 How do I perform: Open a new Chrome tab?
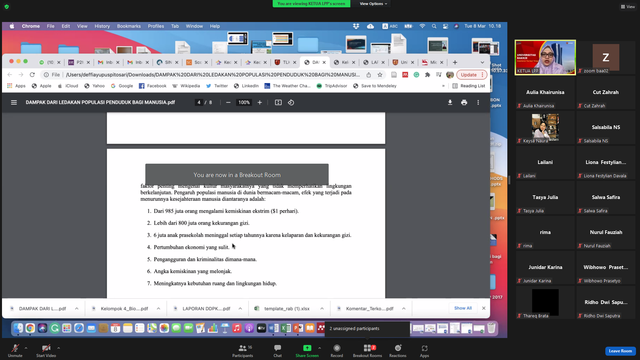(455, 62)
